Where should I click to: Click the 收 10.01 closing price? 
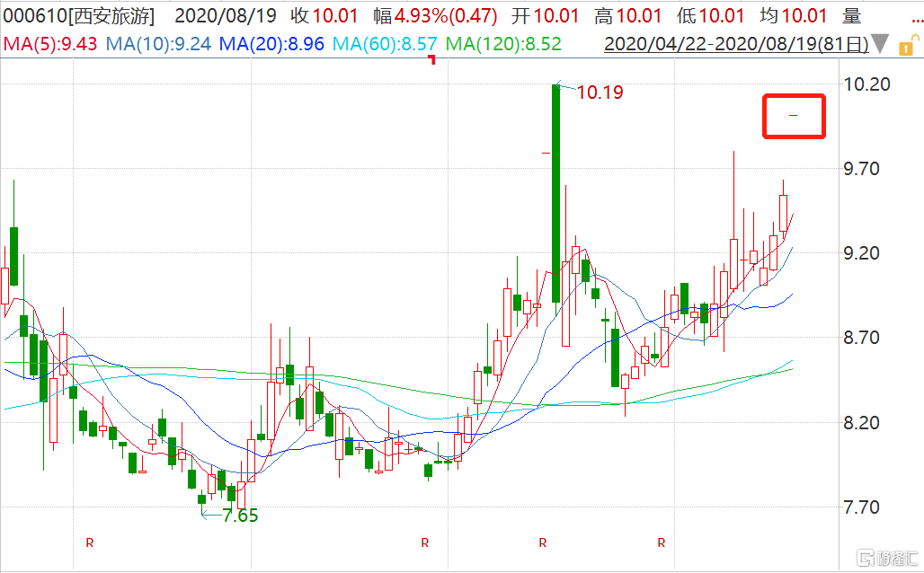click(x=324, y=16)
